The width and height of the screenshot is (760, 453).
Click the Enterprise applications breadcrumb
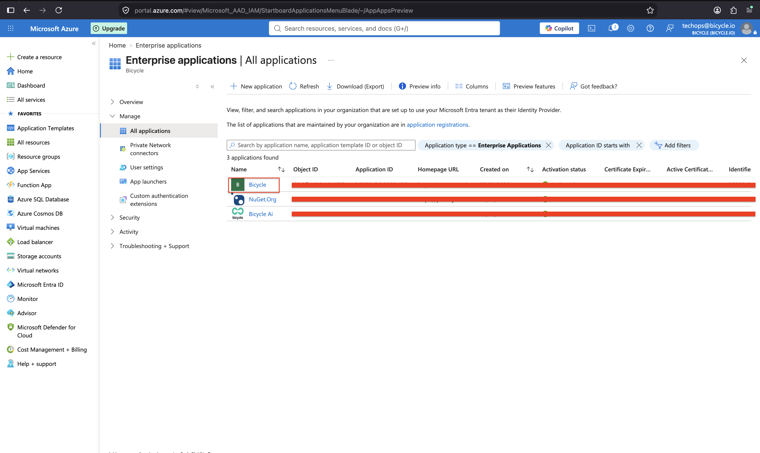pyautogui.click(x=168, y=46)
